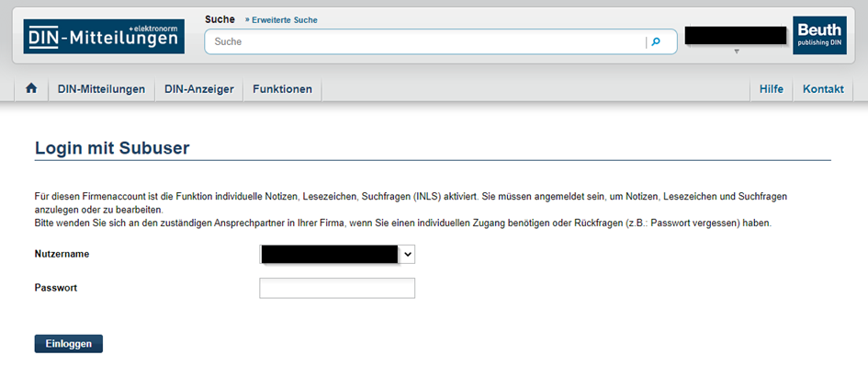Click the Passwort field label

[56, 288]
